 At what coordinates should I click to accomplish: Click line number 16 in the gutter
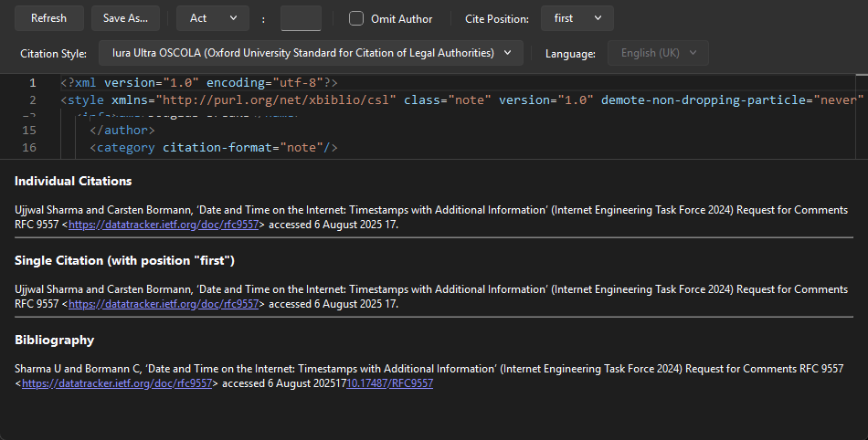coord(29,147)
